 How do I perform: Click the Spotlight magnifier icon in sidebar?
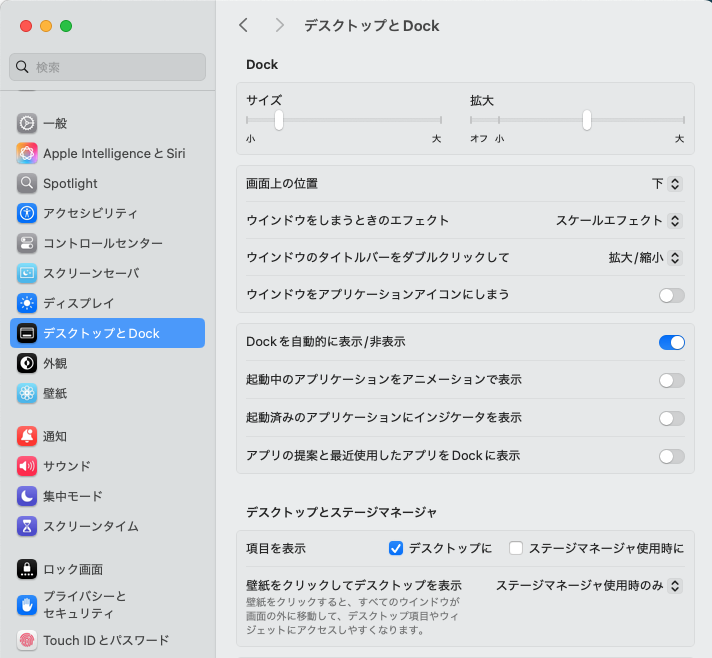(x=27, y=183)
